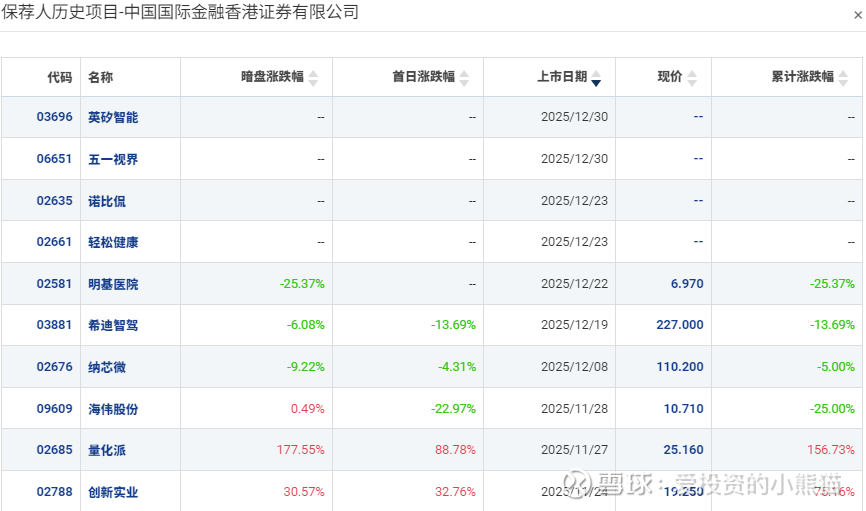Viewport: 866px width, 511px height.
Task: Open stock 希迪智驾
Action: 113,325
